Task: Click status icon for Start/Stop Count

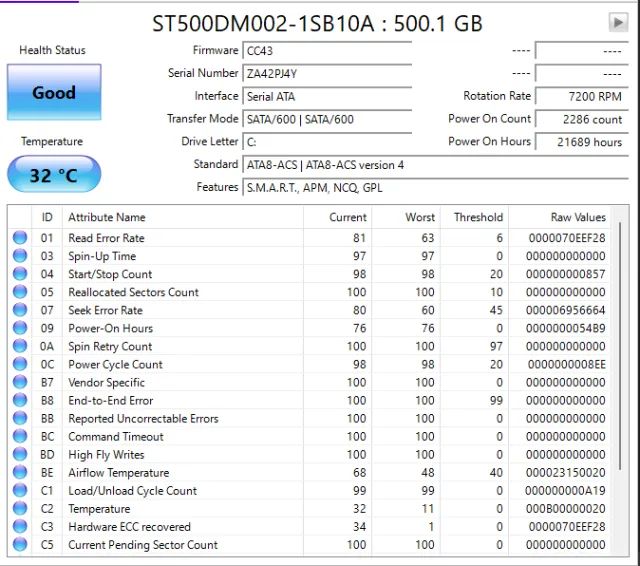Action: click(x=20, y=274)
